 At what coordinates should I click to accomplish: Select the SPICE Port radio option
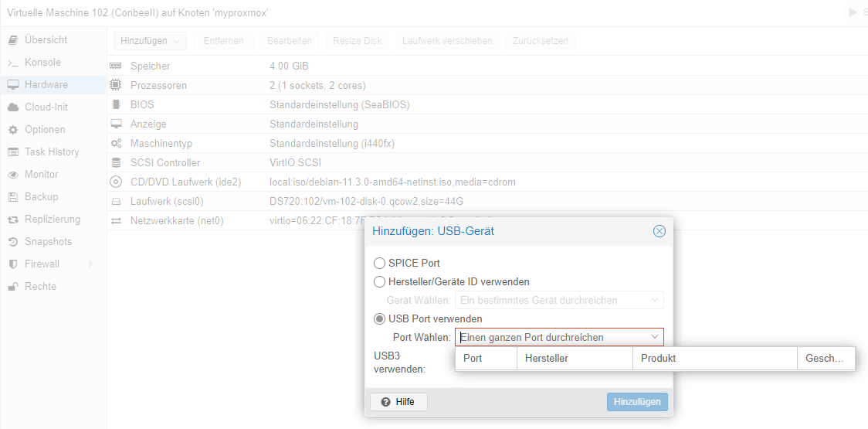coord(379,264)
